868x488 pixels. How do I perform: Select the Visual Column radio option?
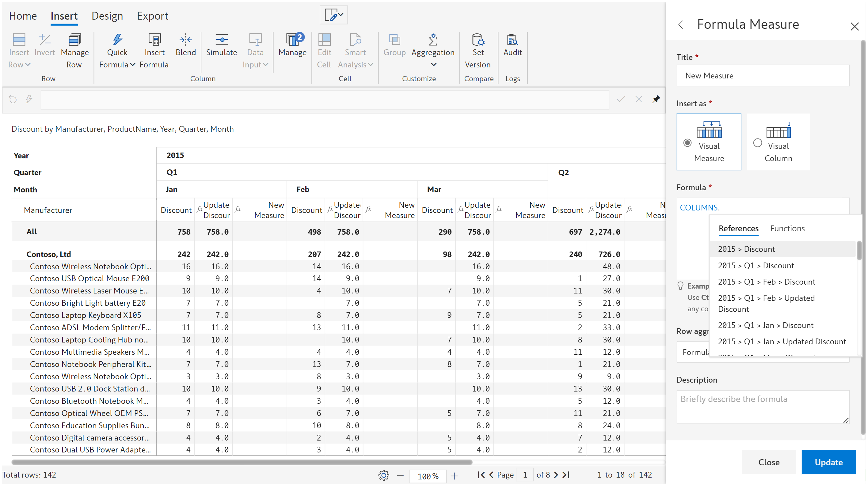tap(757, 143)
